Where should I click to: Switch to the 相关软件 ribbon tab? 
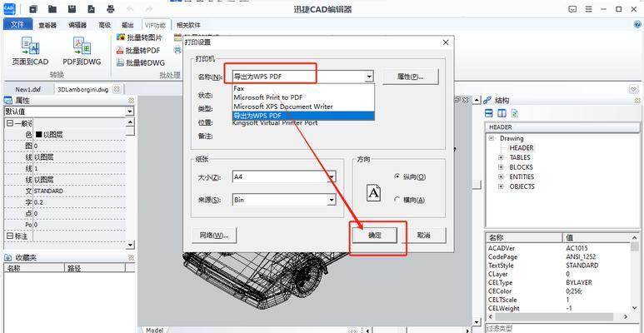click(188, 25)
